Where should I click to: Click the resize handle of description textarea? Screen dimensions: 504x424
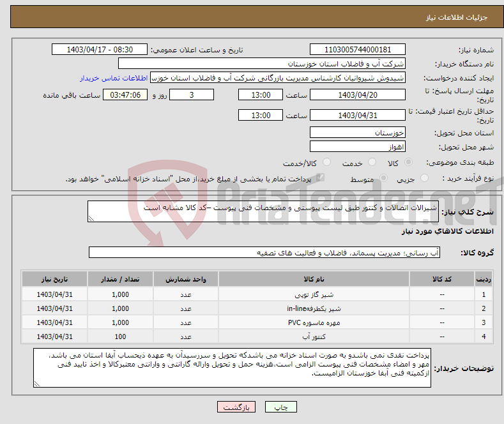coord(91,219)
